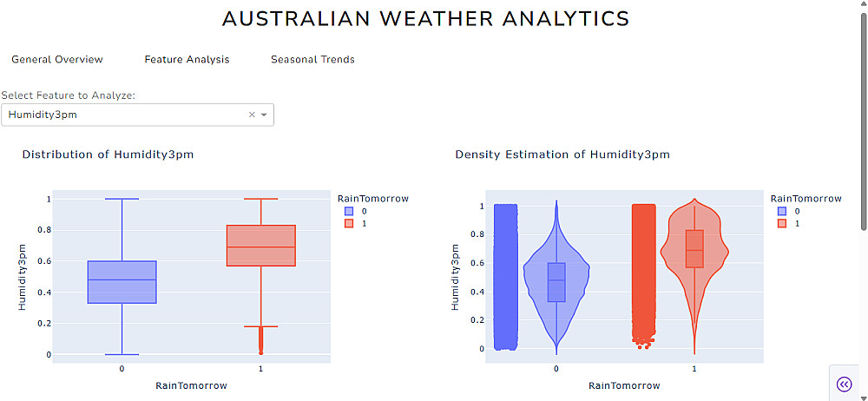This screenshot has width=868, height=401.
Task: Toggle legend entry 0 in Density Estimation chart
Action: (x=789, y=211)
